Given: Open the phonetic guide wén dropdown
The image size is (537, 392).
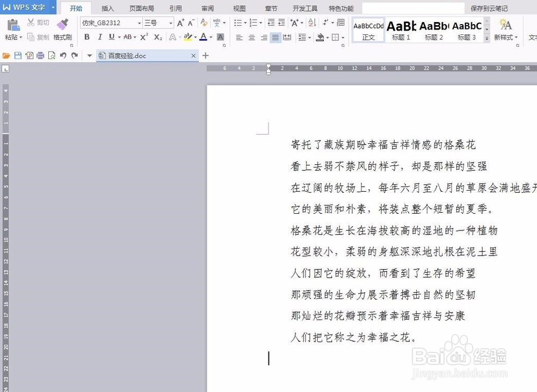Looking at the screenshot, I should click(224, 23).
